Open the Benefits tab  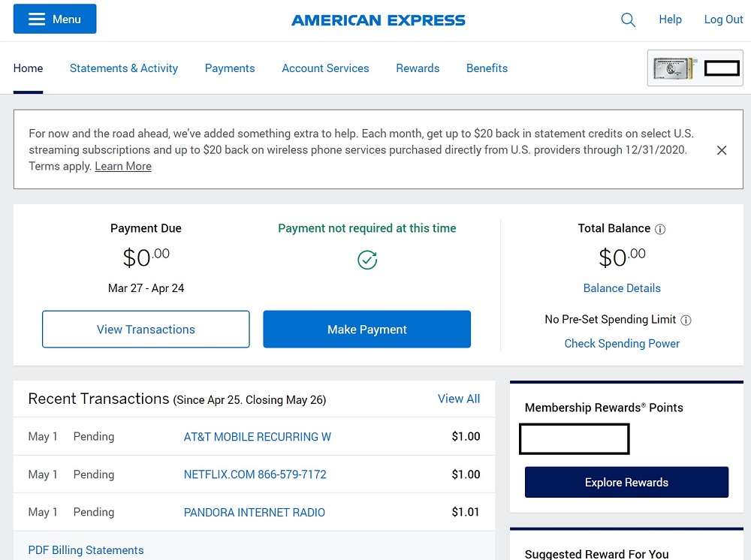point(487,68)
